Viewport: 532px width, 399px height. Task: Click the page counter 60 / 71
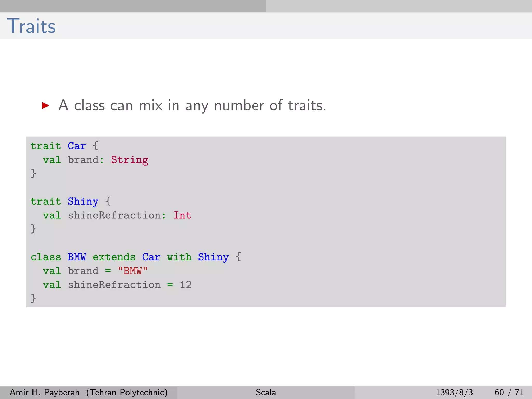click(509, 392)
